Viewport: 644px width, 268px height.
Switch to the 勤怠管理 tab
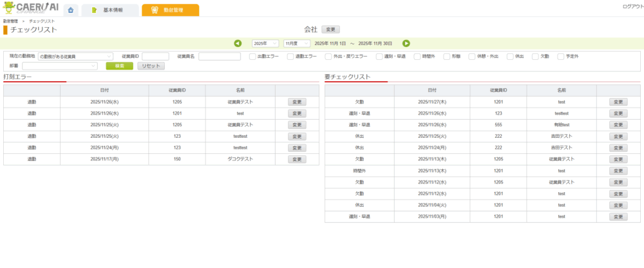[170, 10]
